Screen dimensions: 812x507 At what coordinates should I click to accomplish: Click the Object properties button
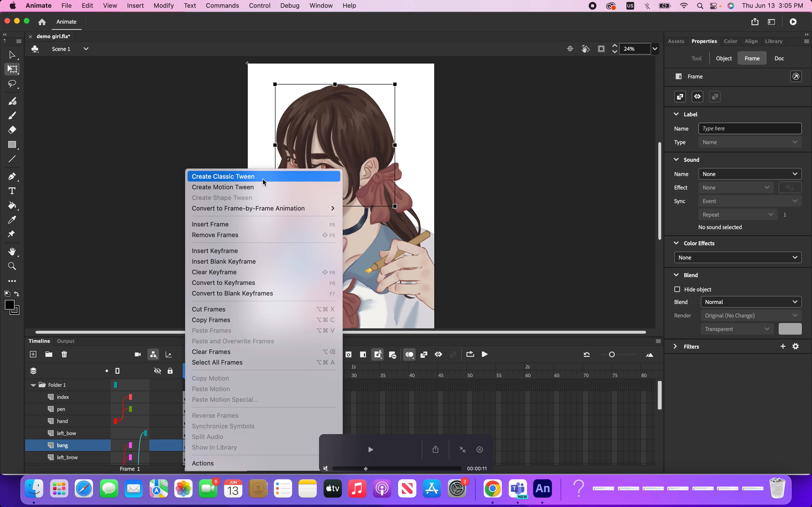click(724, 58)
